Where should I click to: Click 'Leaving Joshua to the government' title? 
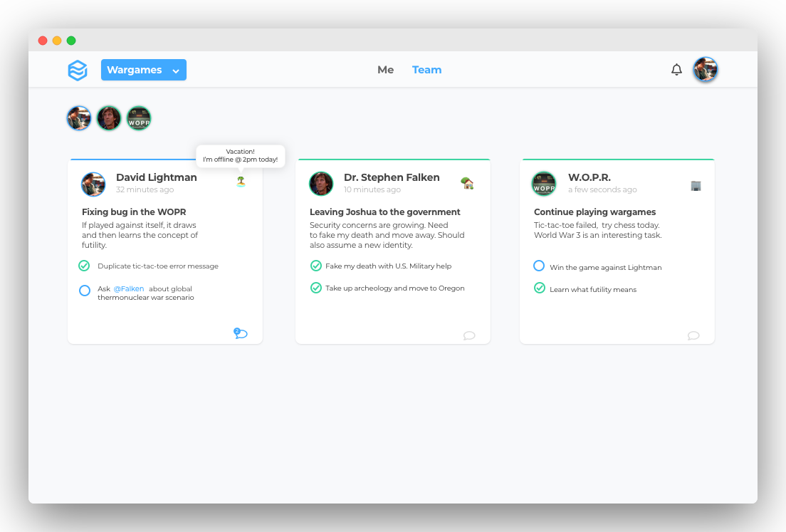click(x=385, y=212)
